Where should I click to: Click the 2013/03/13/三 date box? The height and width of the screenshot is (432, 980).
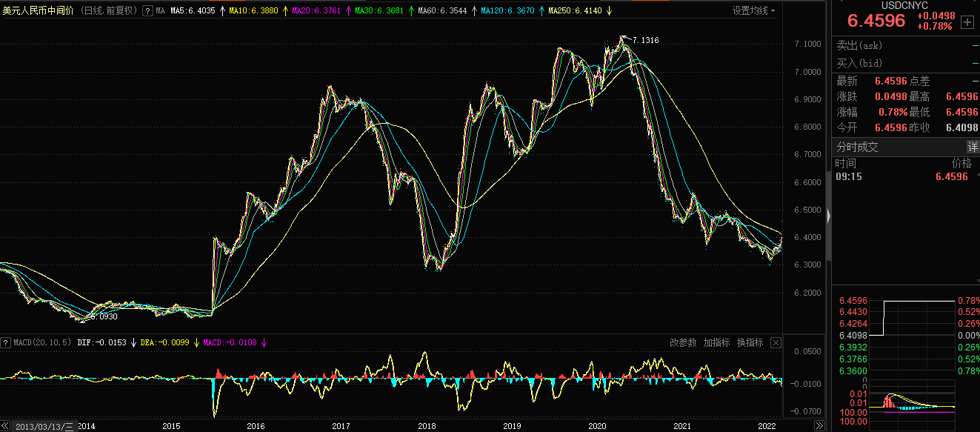pos(44,426)
